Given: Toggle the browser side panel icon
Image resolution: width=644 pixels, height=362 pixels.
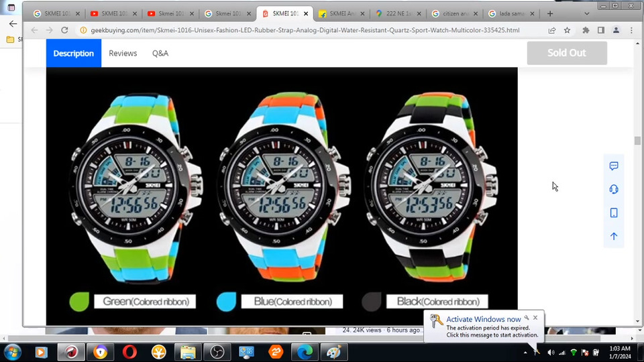Looking at the screenshot, I should point(601,30).
